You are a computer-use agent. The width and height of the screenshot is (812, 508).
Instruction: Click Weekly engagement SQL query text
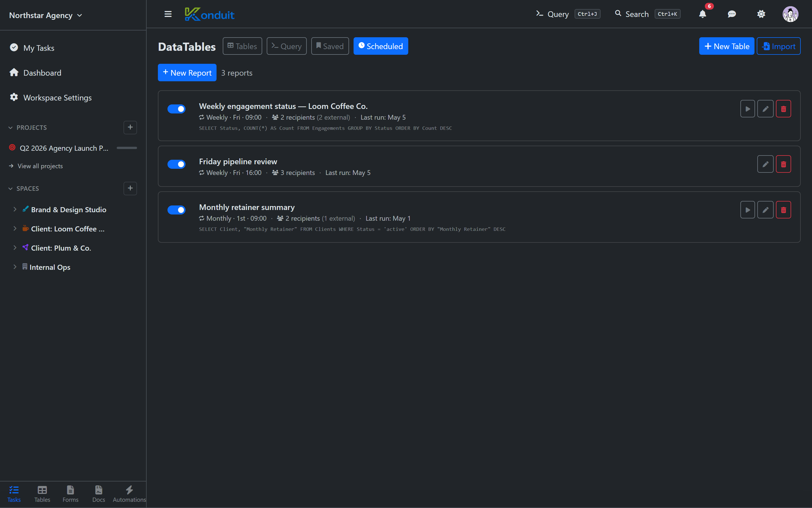(x=325, y=128)
